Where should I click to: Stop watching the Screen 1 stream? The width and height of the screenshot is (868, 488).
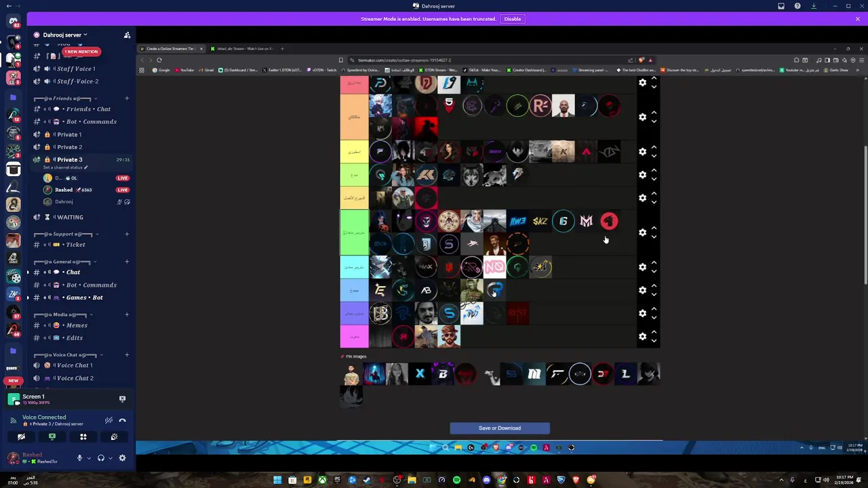pos(122,399)
